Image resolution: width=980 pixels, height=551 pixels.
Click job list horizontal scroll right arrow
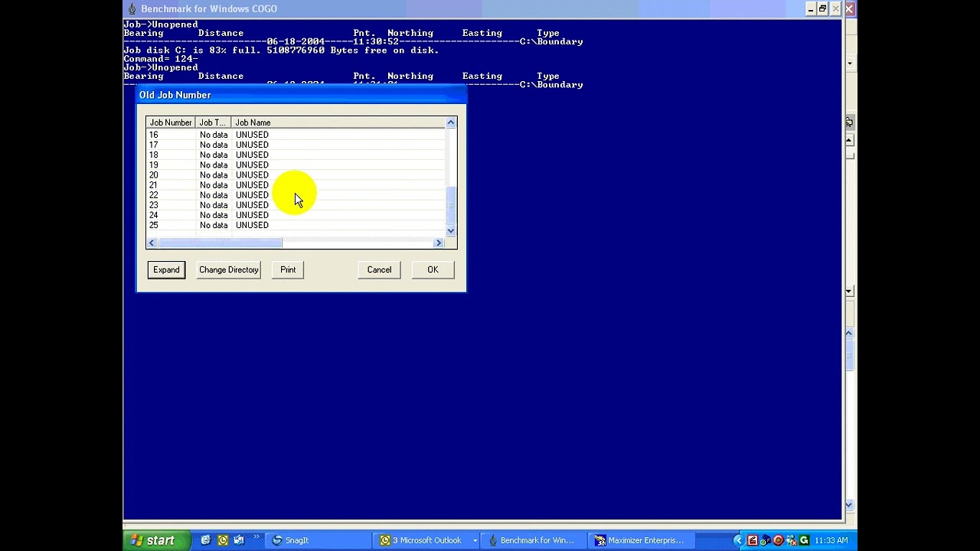(x=439, y=243)
